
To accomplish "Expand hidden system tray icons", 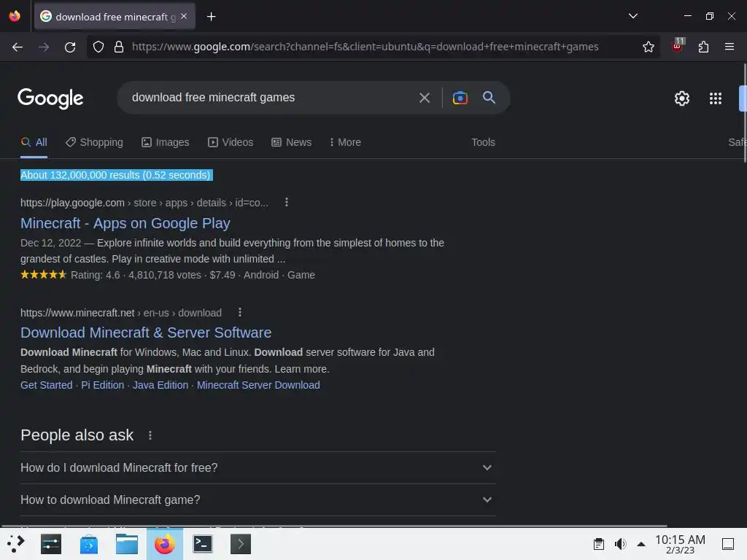I will tap(641, 544).
